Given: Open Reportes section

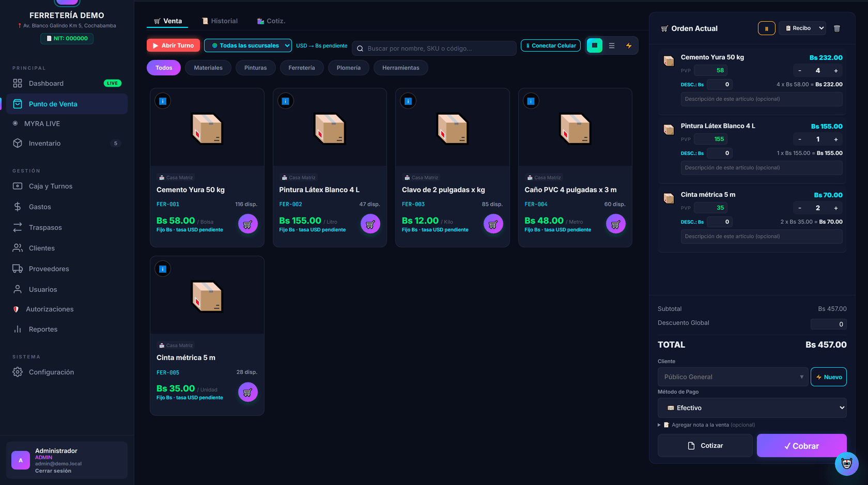Looking at the screenshot, I should coord(67,329).
